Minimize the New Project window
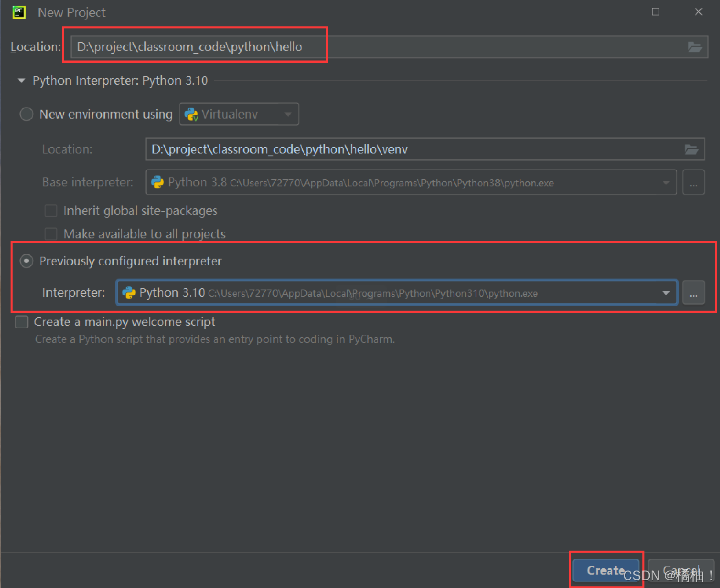This screenshot has width=720, height=588. [612, 12]
